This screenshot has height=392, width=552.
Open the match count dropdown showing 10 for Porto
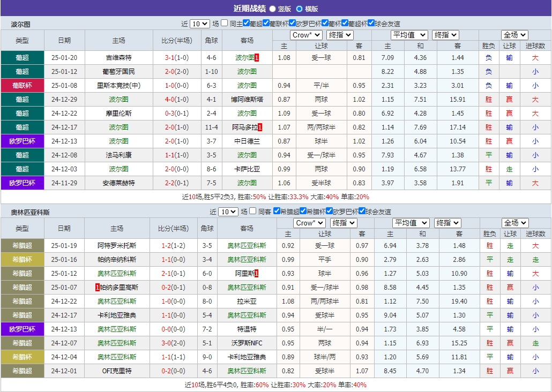pos(200,24)
